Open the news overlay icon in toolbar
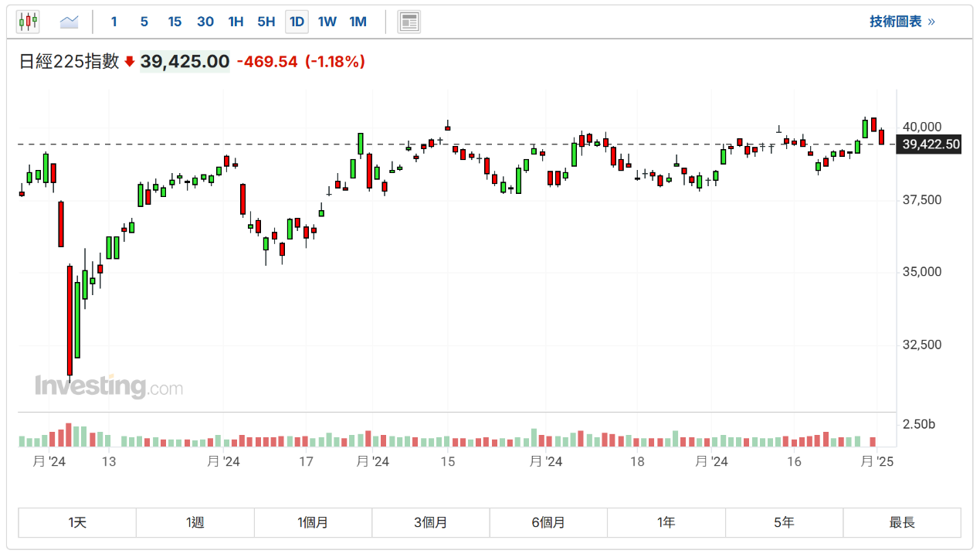Viewport: 980px width, 557px height. pyautogui.click(x=409, y=22)
